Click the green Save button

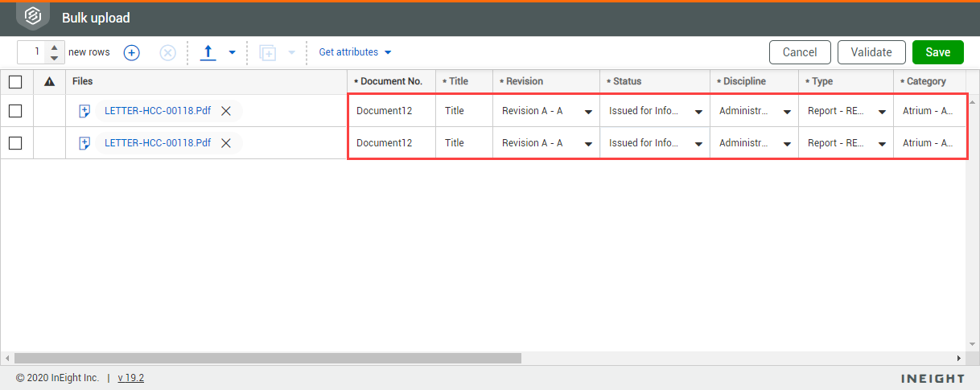[x=938, y=52]
